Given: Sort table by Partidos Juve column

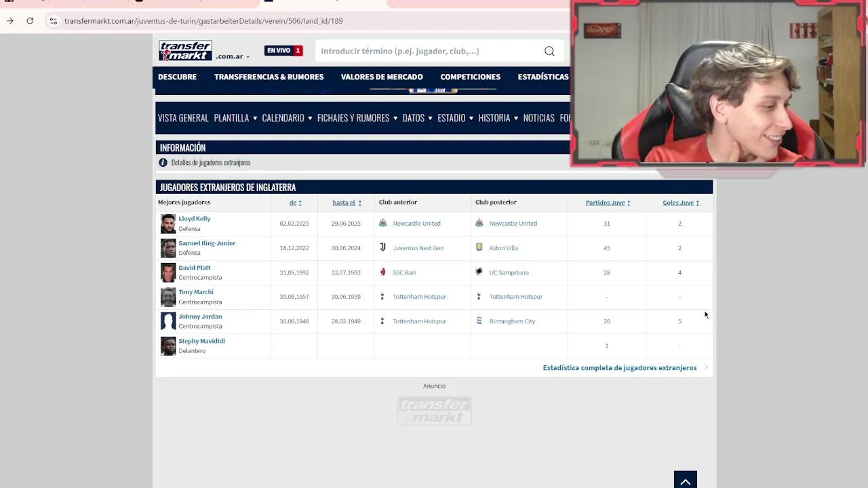Looking at the screenshot, I should [x=608, y=203].
